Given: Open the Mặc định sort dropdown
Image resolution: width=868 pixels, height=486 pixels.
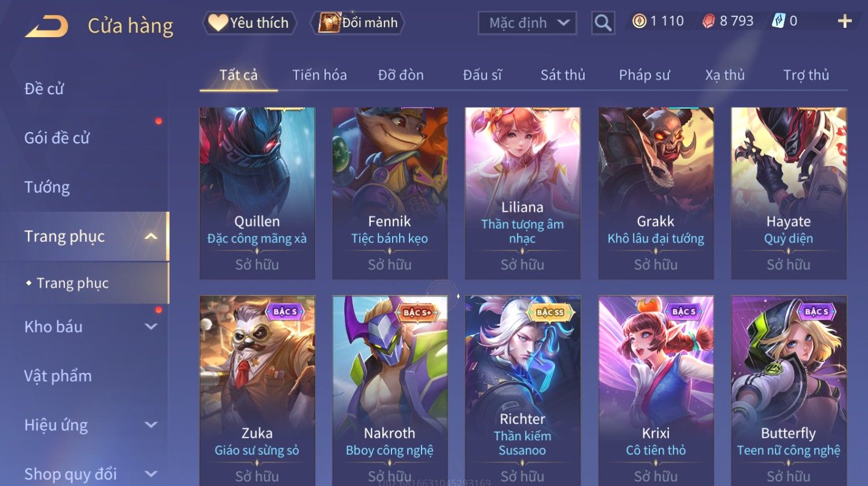Looking at the screenshot, I should [527, 23].
